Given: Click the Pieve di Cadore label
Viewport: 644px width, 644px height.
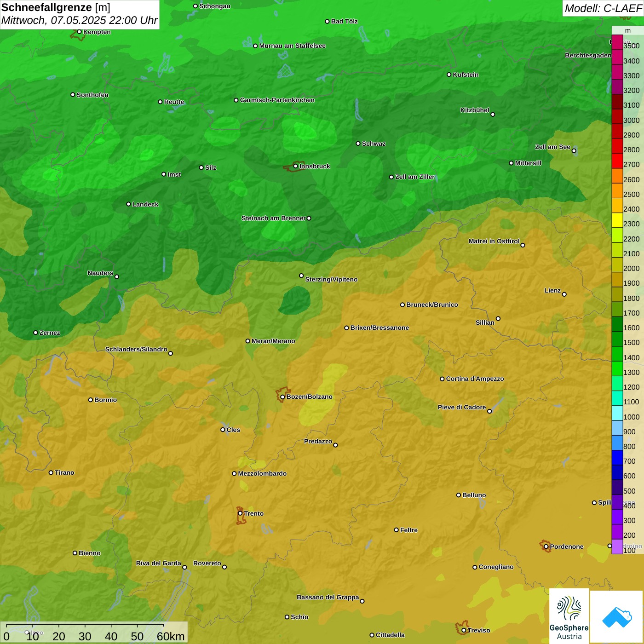Looking at the screenshot, I should pyautogui.click(x=462, y=407).
